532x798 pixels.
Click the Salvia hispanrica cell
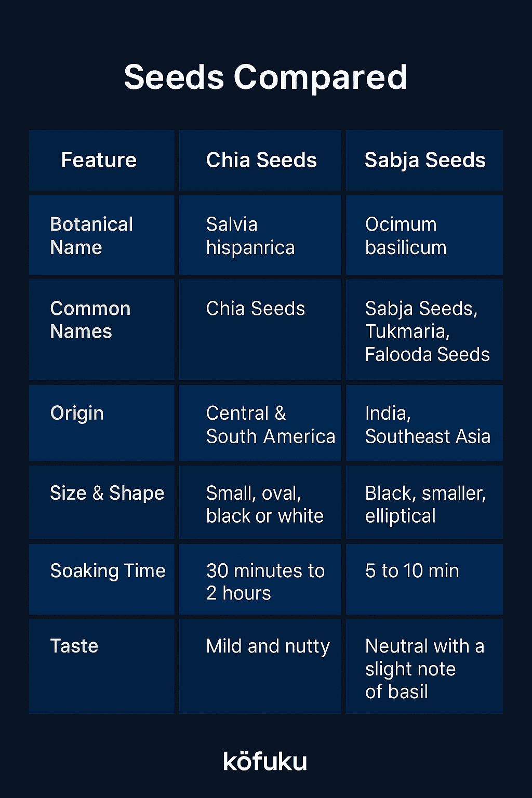click(x=260, y=235)
